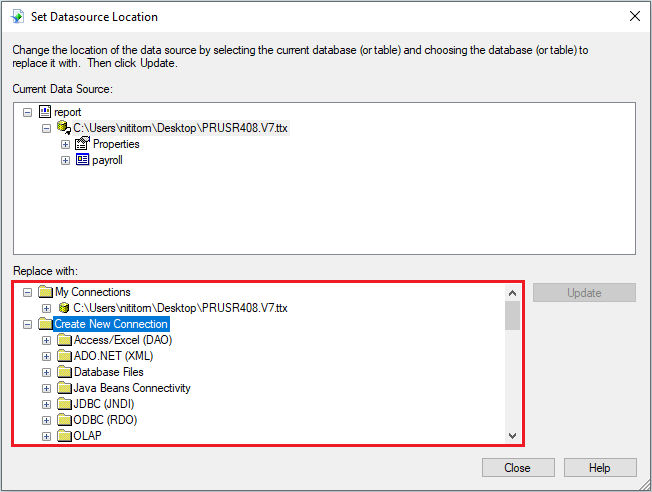Viewport: 652px width, 492px height.
Task: Click the OLAP folder icon
Action: click(64, 436)
